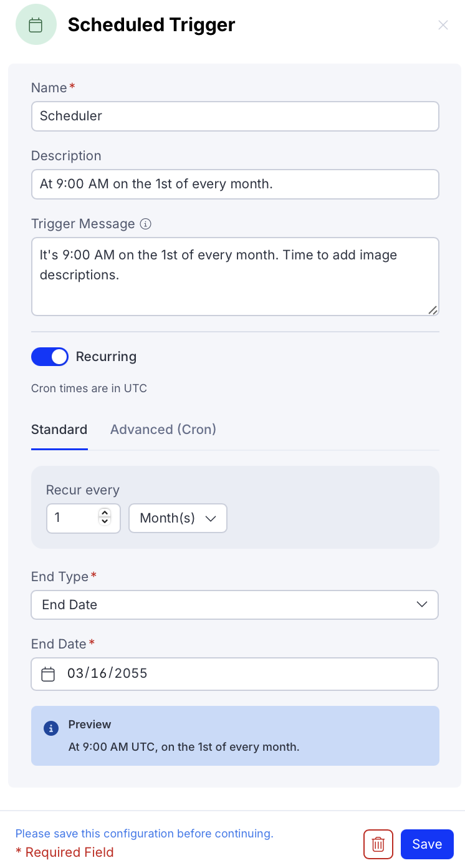Save the trigger configuration
Image resolution: width=465 pixels, height=868 pixels.
(x=427, y=844)
